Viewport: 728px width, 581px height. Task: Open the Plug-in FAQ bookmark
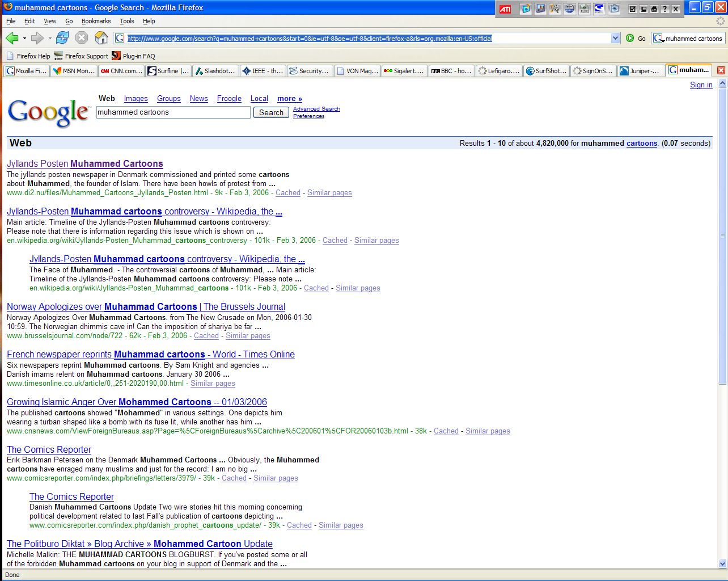133,56
